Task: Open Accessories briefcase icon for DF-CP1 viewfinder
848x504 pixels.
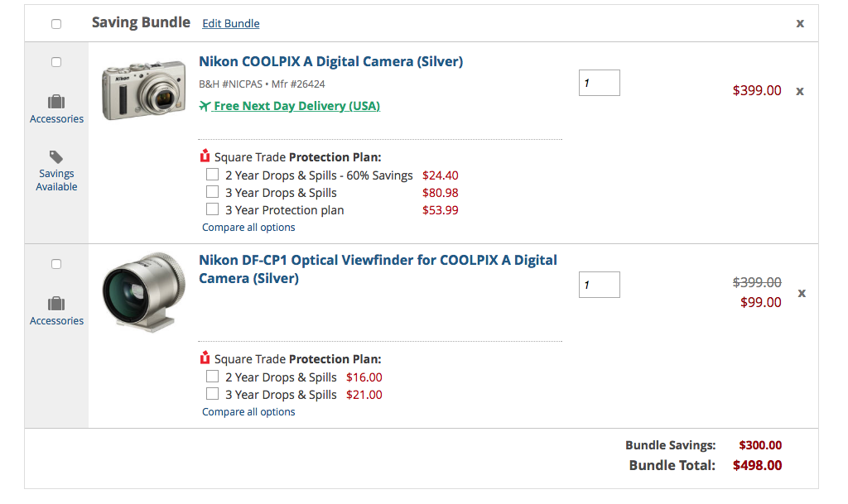Action: tap(56, 304)
